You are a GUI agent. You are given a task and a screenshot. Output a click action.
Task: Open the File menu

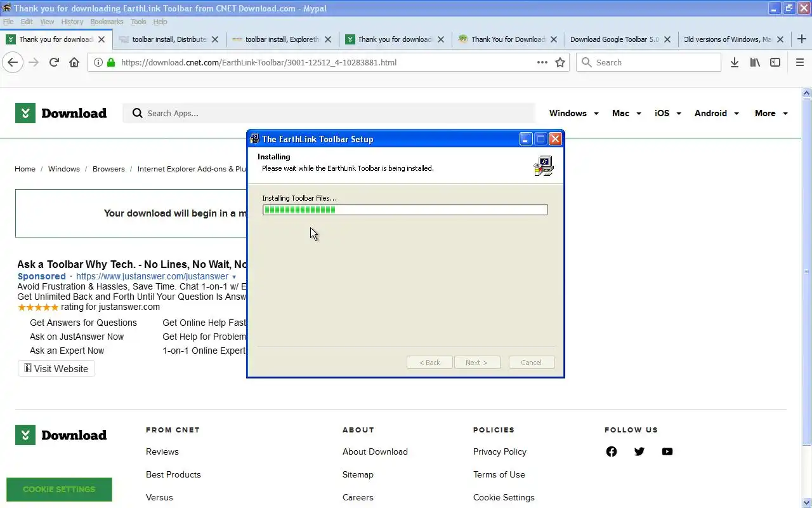click(x=8, y=22)
